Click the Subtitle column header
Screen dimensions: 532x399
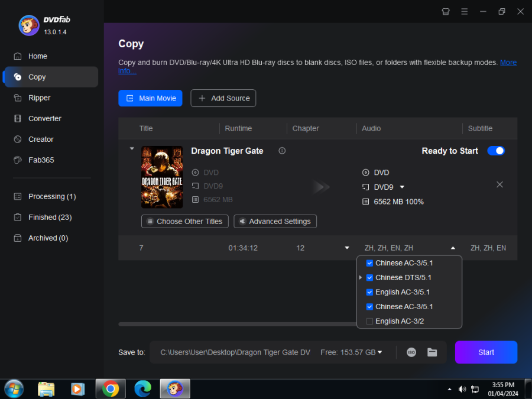click(x=480, y=128)
